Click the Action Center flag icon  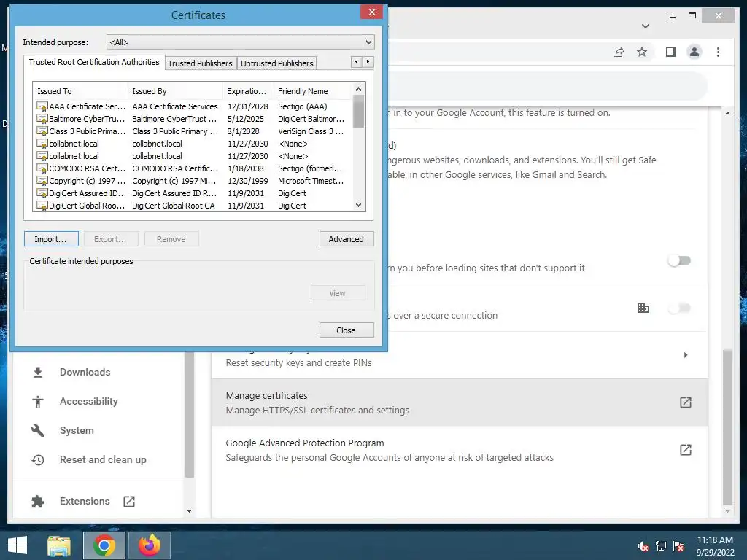coord(678,546)
